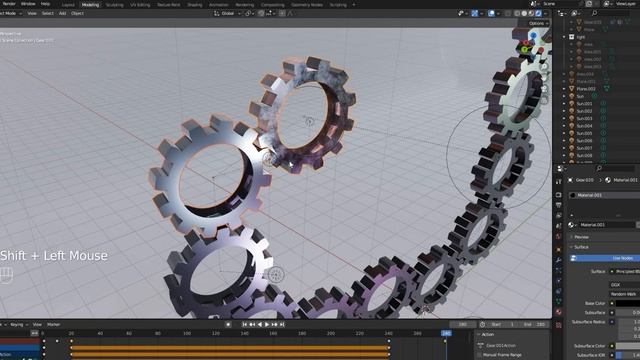Viewport: 640px width, 360px height.
Task: Open the Texture properties tab
Action: pyautogui.click(x=559, y=325)
